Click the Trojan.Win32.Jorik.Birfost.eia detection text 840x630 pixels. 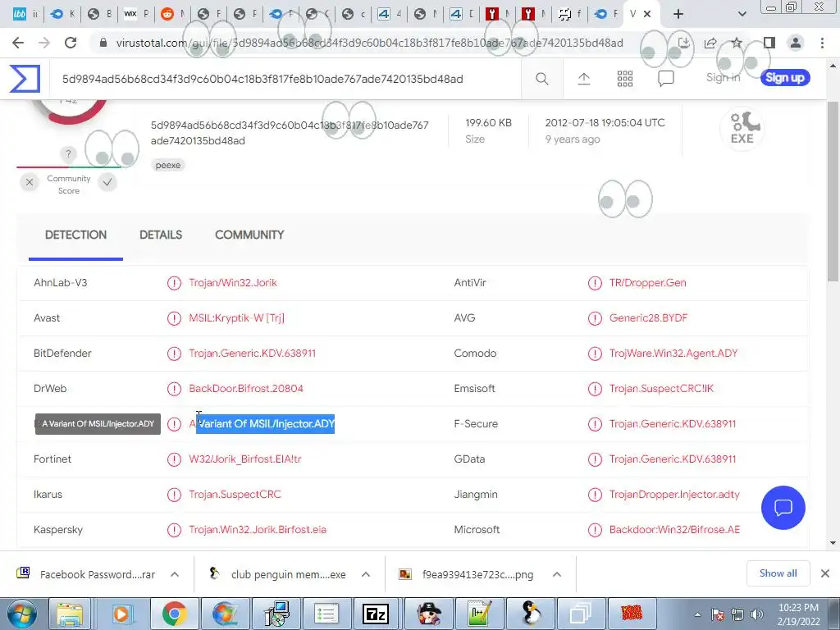pos(258,530)
